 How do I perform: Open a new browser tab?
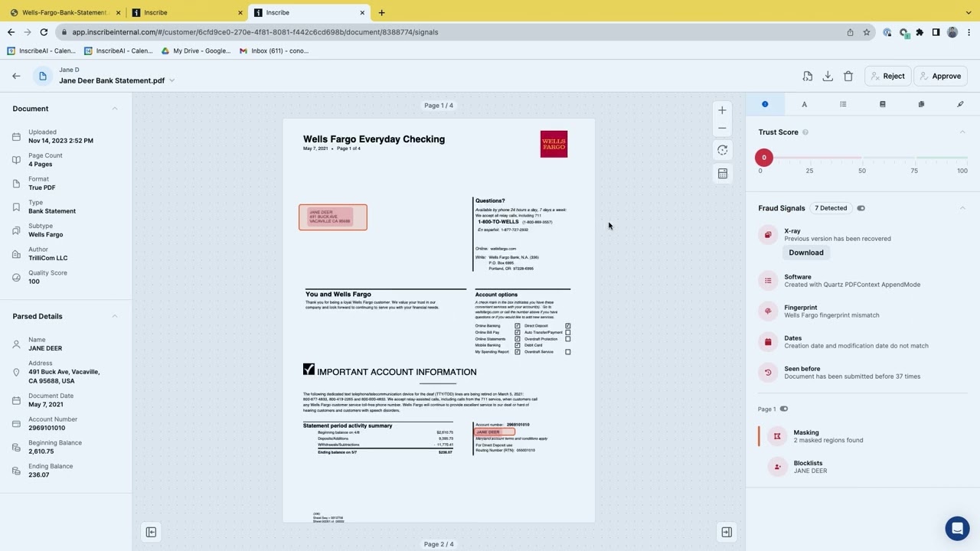[381, 12]
